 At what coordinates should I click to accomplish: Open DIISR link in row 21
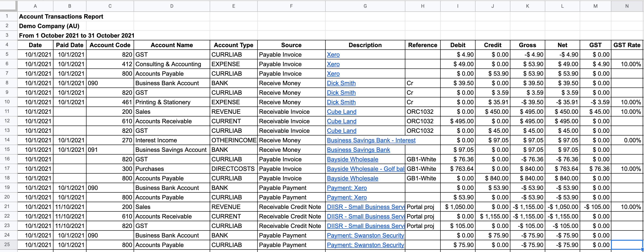(x=365, y=207)
